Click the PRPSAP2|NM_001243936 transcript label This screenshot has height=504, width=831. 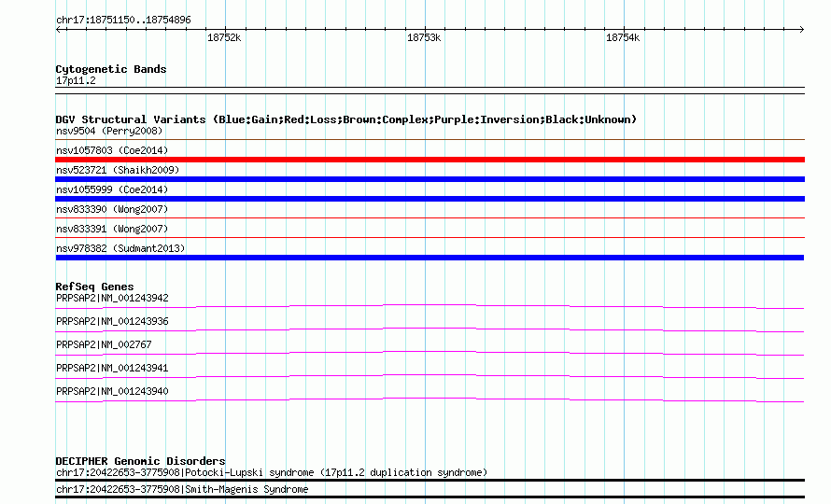[112, 322]
